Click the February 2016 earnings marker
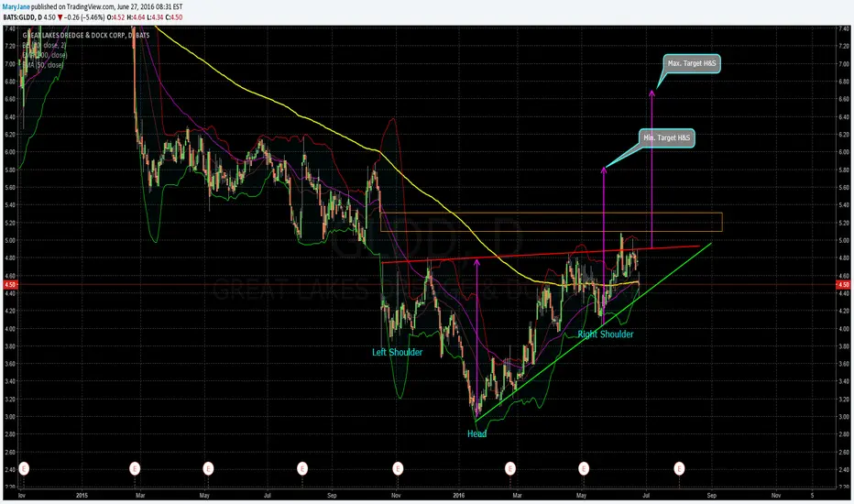854x504 pixels. 509,468
